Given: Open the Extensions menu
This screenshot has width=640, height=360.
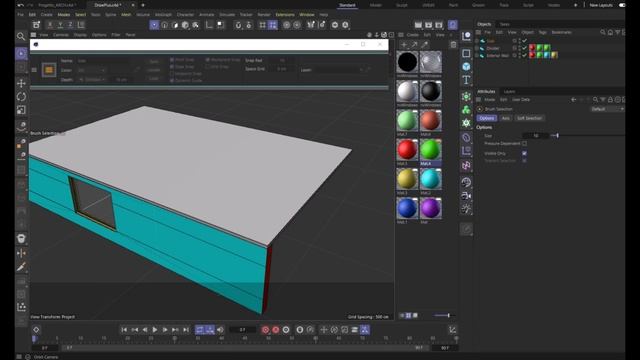Looking at the screenshot, I should click(285, 15).
